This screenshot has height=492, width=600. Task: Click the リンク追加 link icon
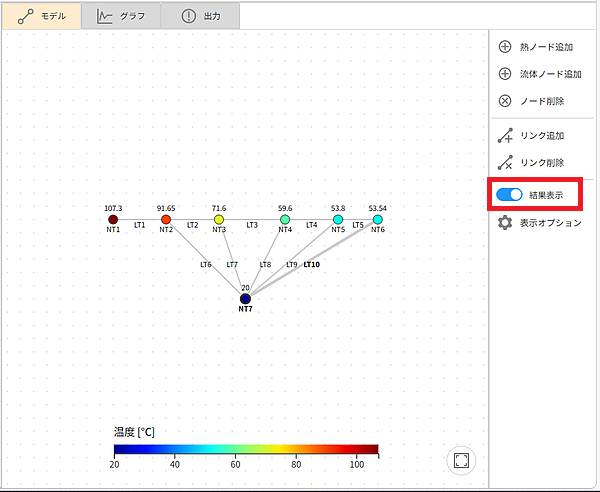(505, 135)
